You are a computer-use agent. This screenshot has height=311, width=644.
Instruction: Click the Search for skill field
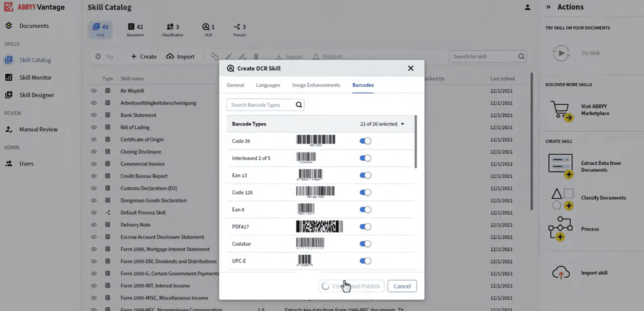point(488,57)
